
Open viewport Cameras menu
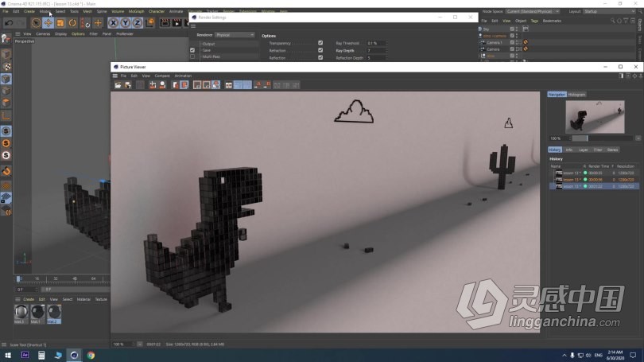(x=43, y=34)
